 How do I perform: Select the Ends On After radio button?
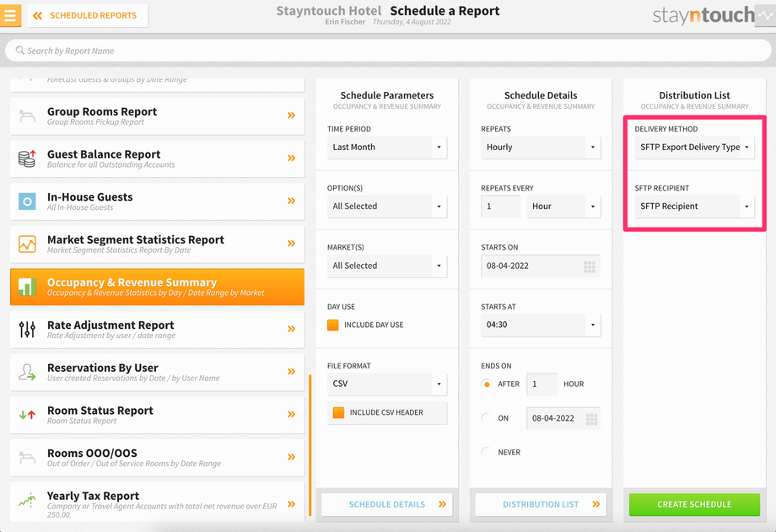(487, 384)
